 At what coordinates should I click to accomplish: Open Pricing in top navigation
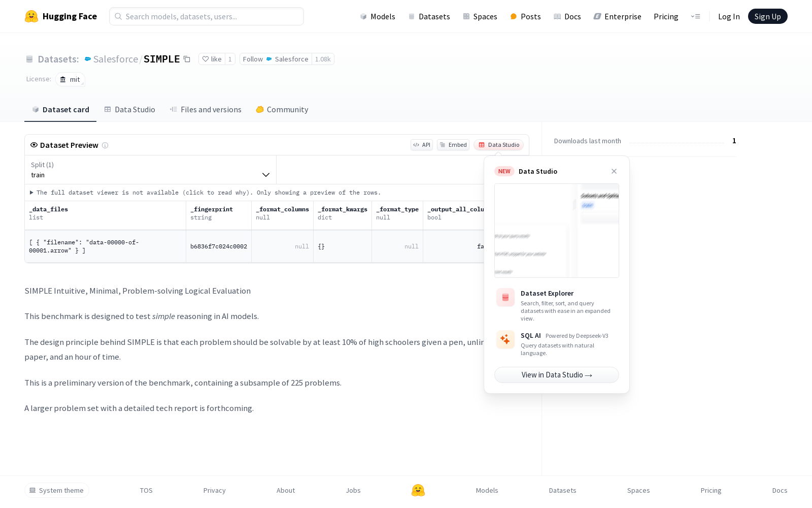click(x=666, y=16)
